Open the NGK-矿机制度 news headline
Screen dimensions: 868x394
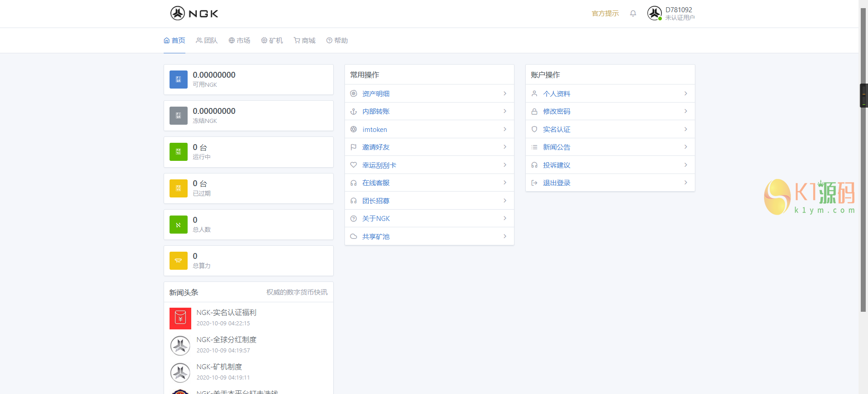(x=219, y=367)
